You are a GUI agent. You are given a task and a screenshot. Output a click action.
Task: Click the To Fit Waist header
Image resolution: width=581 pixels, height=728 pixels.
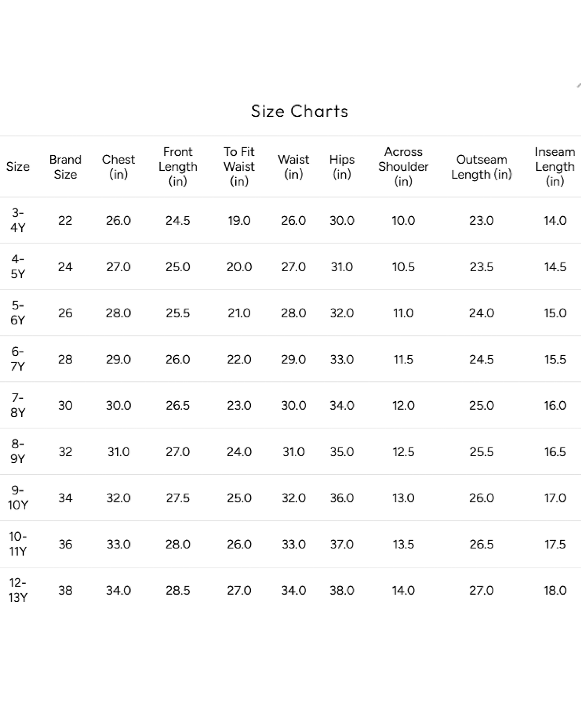coord(239,167)
